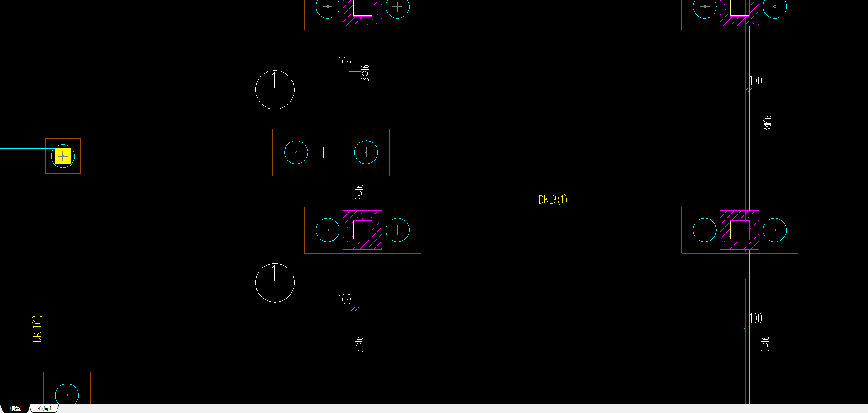Click the yellow dimension tick in middle pile cap
This screenshot has height=413, width=868.
(331, 152)
